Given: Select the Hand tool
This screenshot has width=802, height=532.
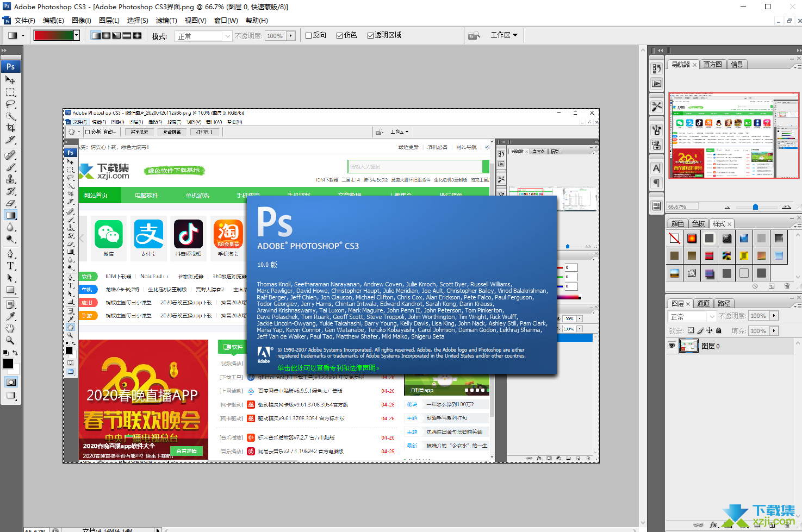Looking at the screenshot, I should click(10, 328).
